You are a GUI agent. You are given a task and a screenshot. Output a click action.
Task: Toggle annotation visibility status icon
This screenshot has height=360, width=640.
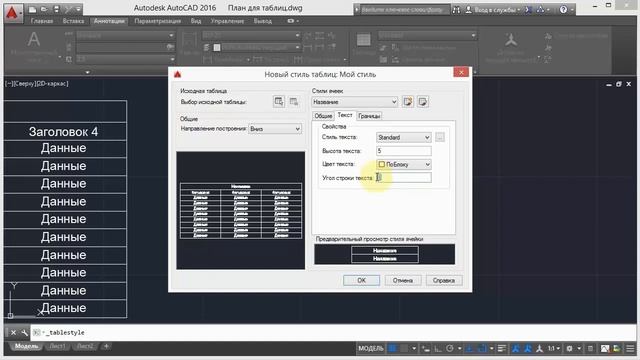(516, 348)
